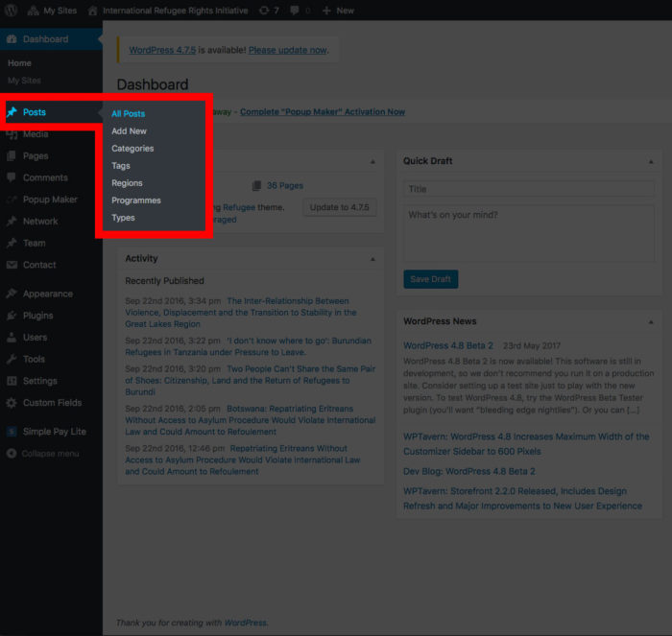Open 'I don't know where to go' post
This screenshot has height=636, width=672.
pyautogui.click(x=249, y=346)
